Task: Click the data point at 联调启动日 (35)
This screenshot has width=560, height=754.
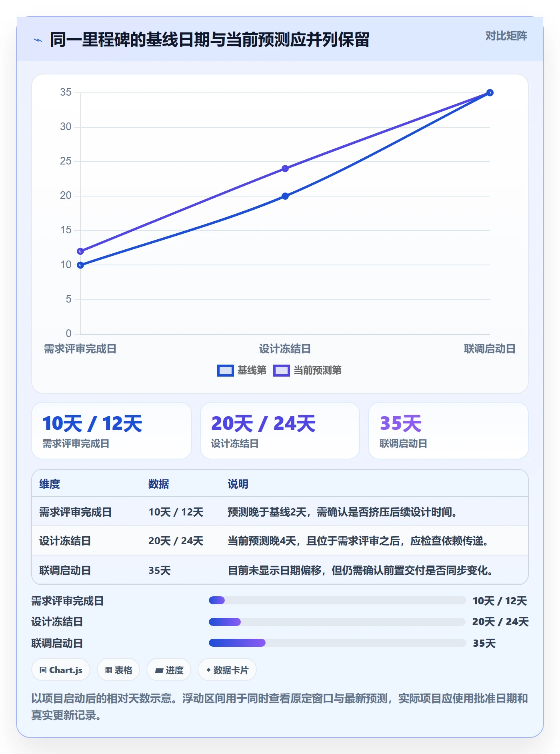Action: point(490,93)
